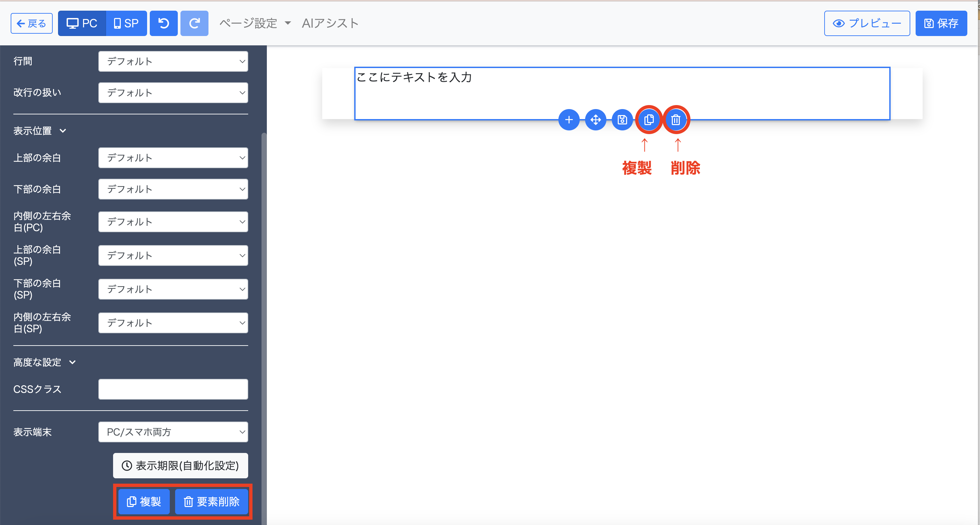Switch to SP smartphone view mode
This screenshot has width=980, height=525.
(x=126, y=24)
